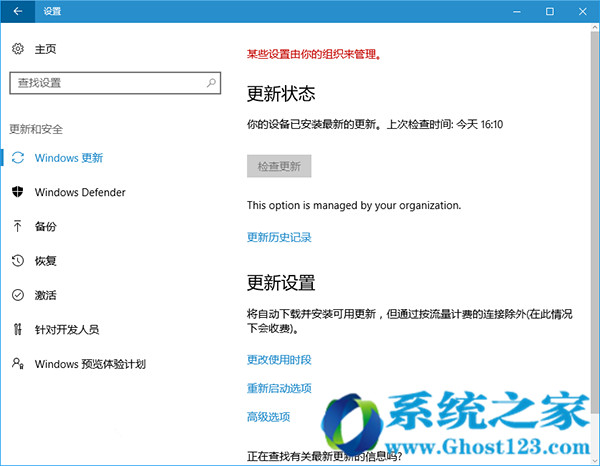Viewport: 600px width, 466px height.
Task: Click the 激活 checkmark circle icon
Action: pyautogui.click(x=18, y=295)
